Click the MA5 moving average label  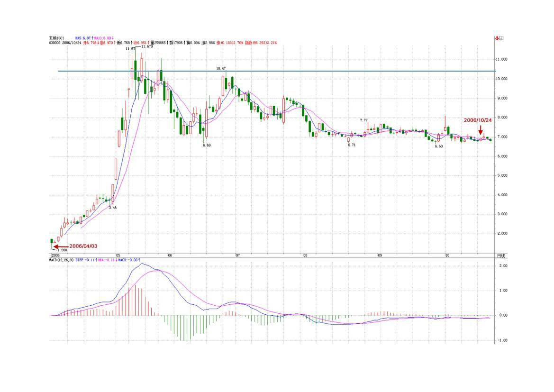pyautogui.click(x=83, y=38)
